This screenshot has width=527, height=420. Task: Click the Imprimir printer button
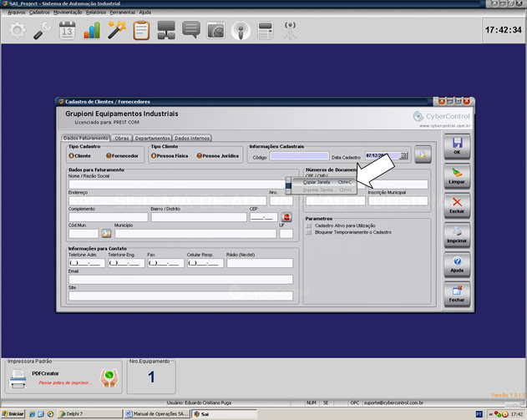pyautogui.click(x=457, y=235)
